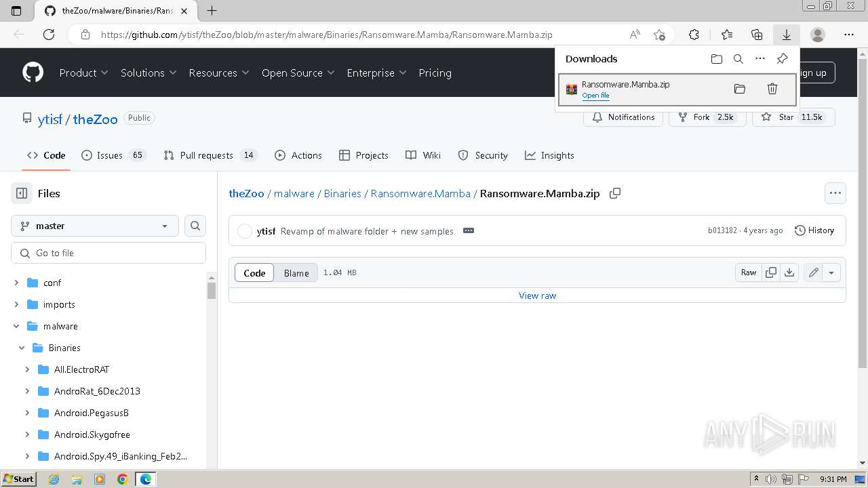Open the Read aloud icon in the address bar
868x488 pixels.
(x=635, y=35)
